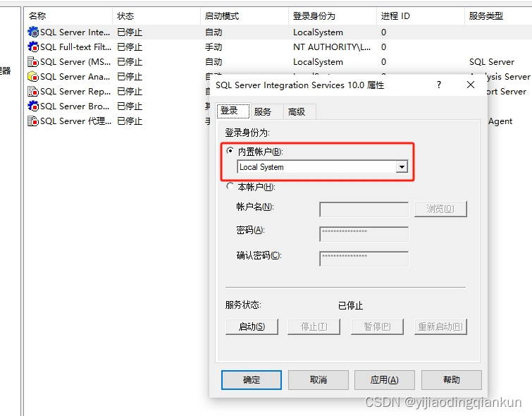Select the 内置帐户 radio button
Screen dimensions: 532x416
(230, 151)
